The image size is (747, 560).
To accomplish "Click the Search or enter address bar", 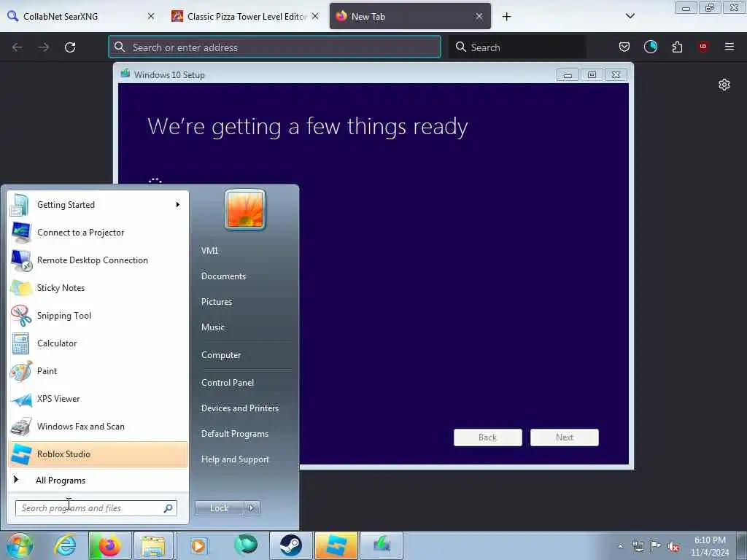I will tap(275, 47).
